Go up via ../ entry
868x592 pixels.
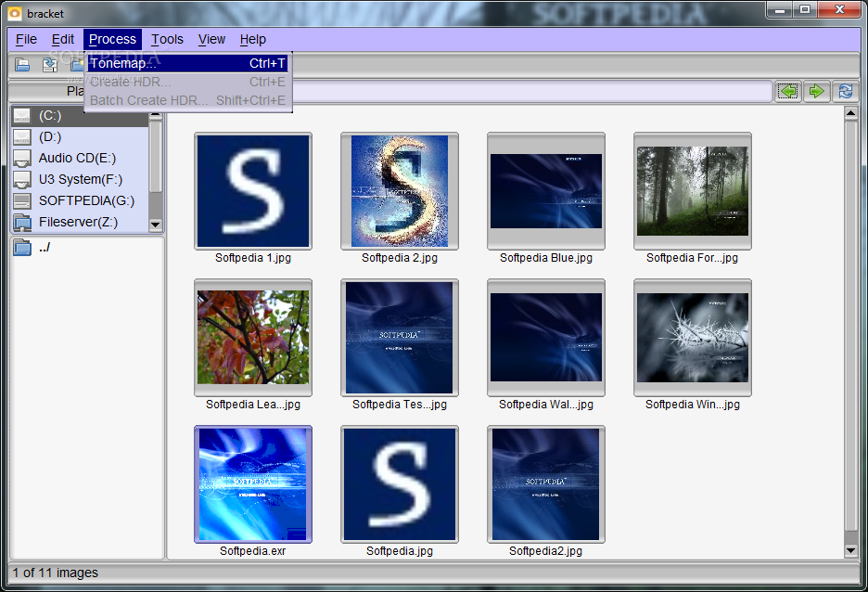tap(45, 248)
